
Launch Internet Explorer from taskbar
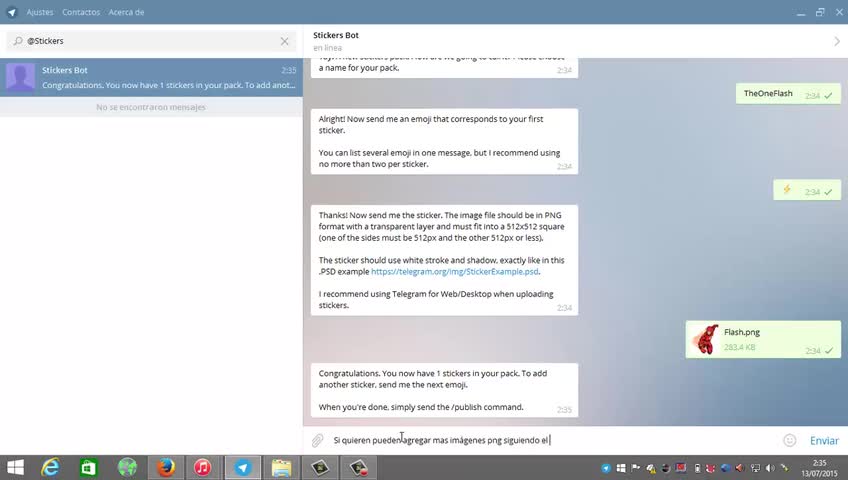point(51,468)
